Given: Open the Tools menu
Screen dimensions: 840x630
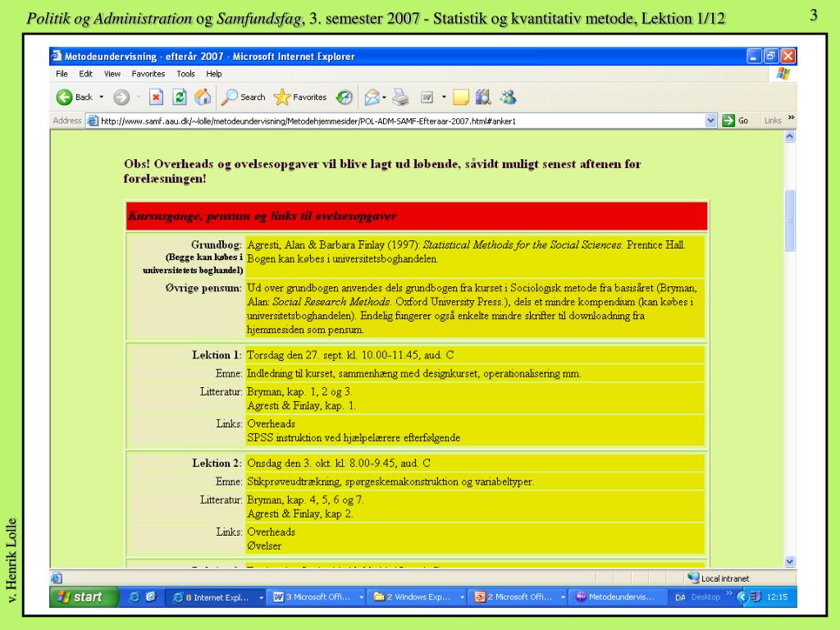Looking at the screenshot, I should click(x=186, y=74).
